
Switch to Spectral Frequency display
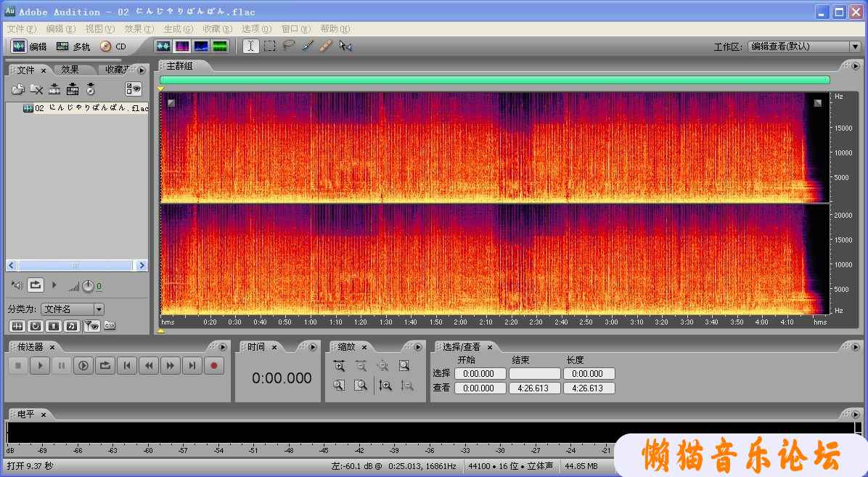click(182, 46)
